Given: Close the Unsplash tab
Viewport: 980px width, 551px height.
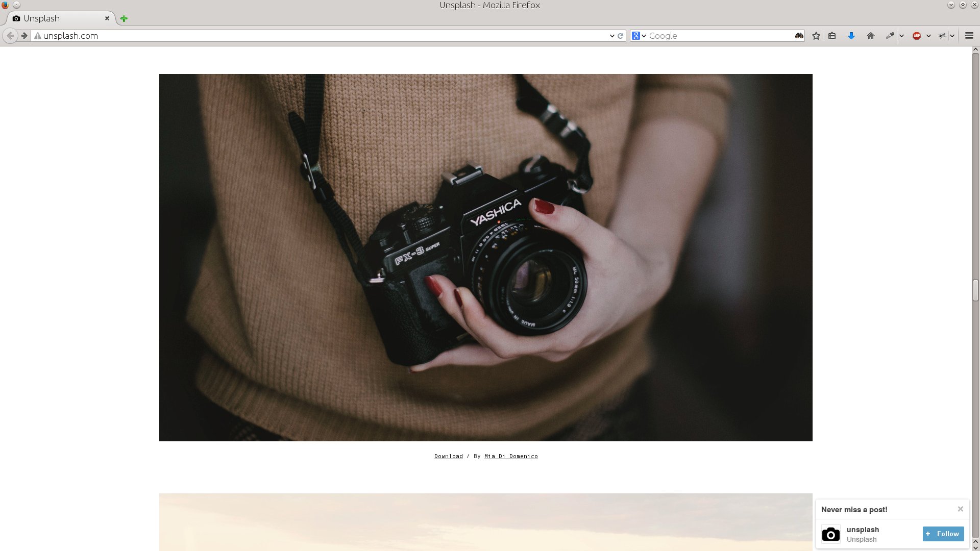Looking at the screenshot, I should (x=107, y=18).
